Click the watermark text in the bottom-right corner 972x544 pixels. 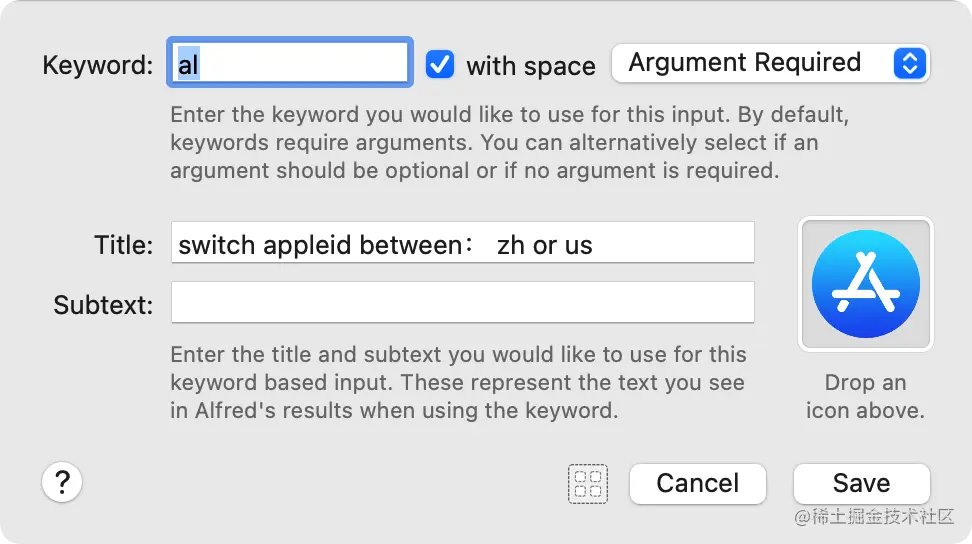click(875, 517)
